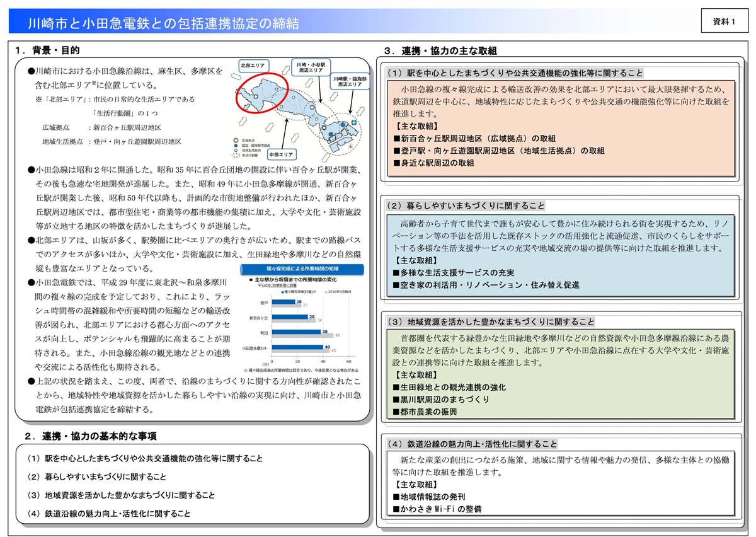Click the '【主な取組】' label in the green box
The height and width of the screenshot is (537, 756).
(x=415, y=375)
